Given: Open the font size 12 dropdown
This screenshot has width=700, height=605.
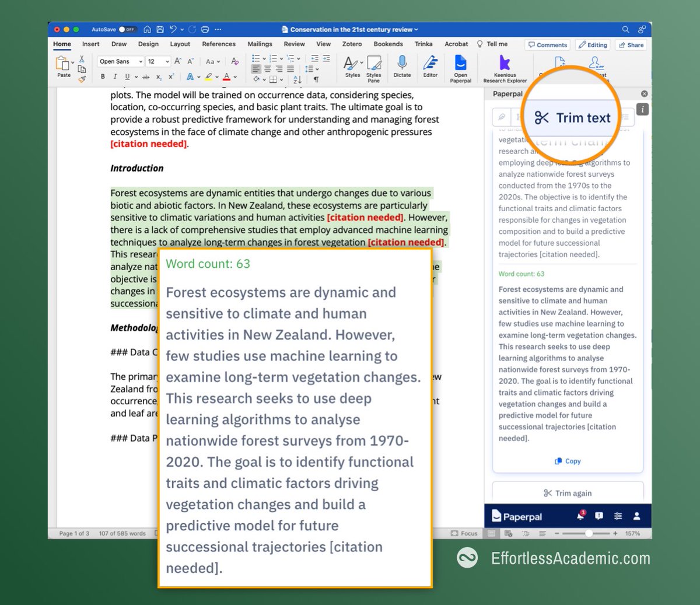Looking at the screenshot, I should pos(158,61).
